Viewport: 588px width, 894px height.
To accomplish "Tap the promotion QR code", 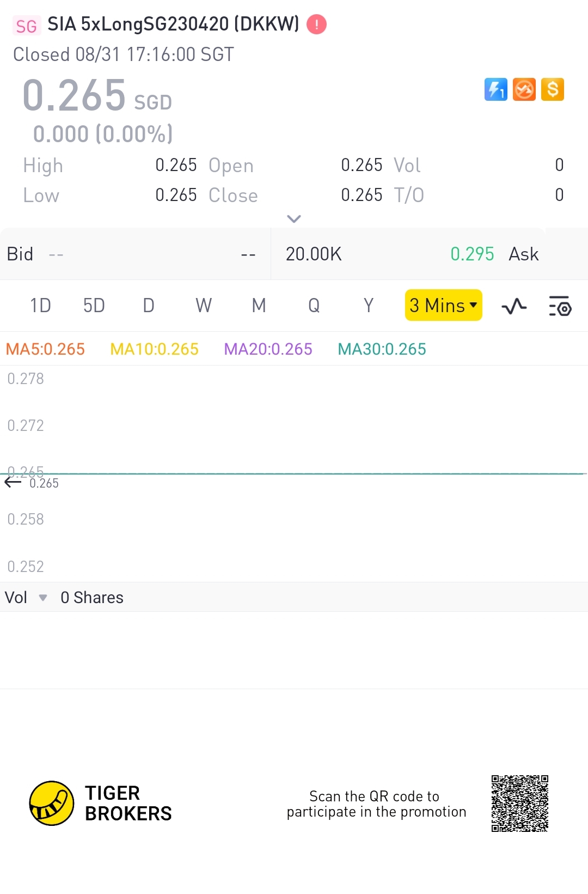I will coord(519,804).
